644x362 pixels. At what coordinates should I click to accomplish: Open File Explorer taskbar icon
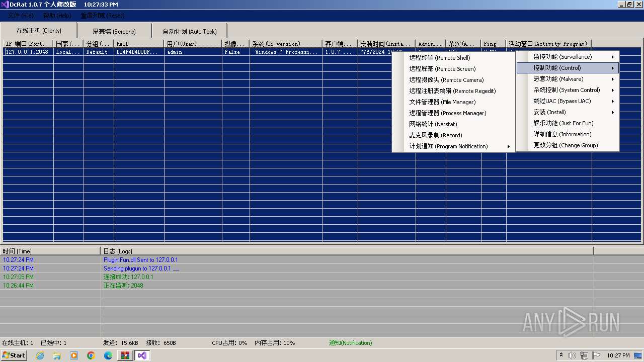(57, 355)
